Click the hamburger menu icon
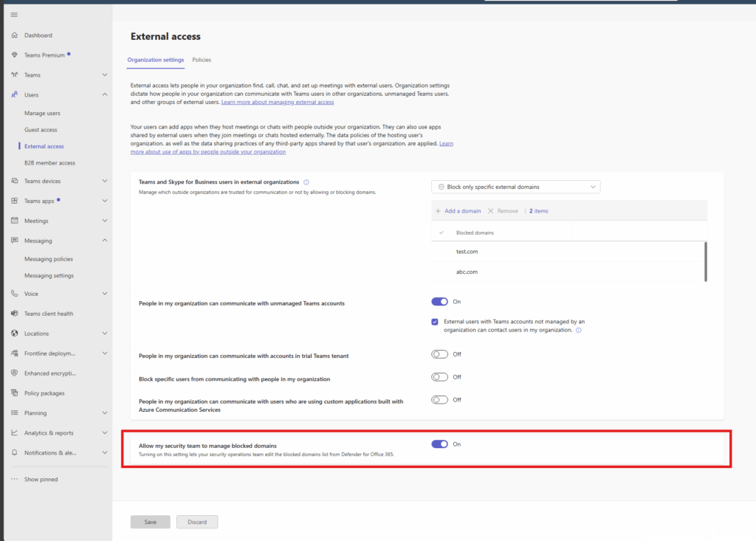The image size is (756, 541). coord(14,15)
